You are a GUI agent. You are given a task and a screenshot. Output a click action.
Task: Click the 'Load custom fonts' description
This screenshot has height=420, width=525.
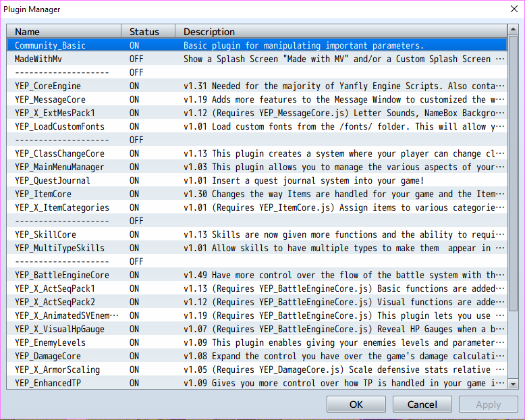(x=344, y=126)
